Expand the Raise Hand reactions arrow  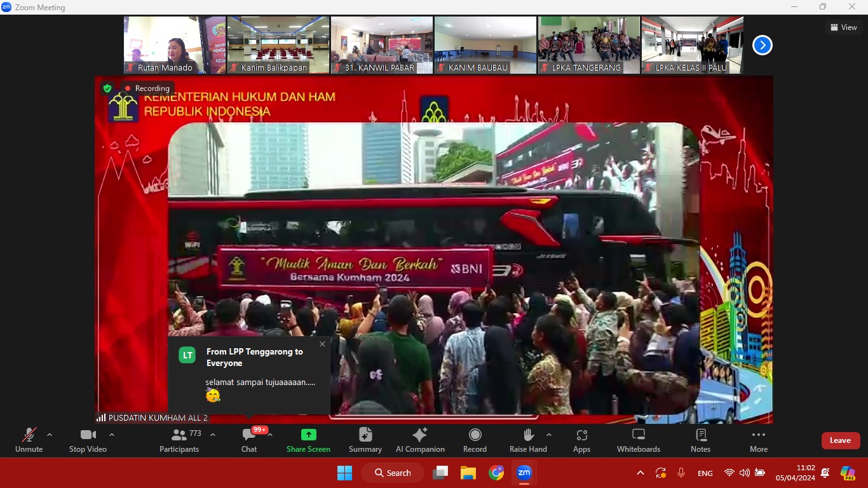[549, 435]
